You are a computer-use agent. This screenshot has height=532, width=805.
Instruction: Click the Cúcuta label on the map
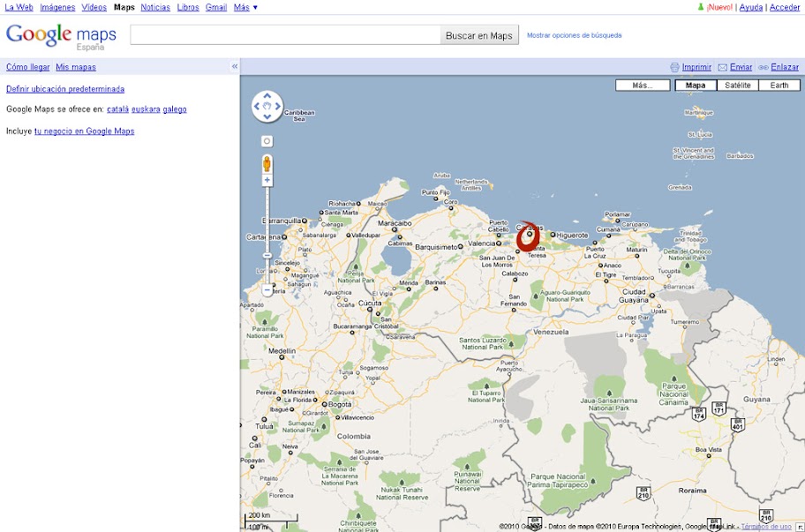[x=370, y=303]
